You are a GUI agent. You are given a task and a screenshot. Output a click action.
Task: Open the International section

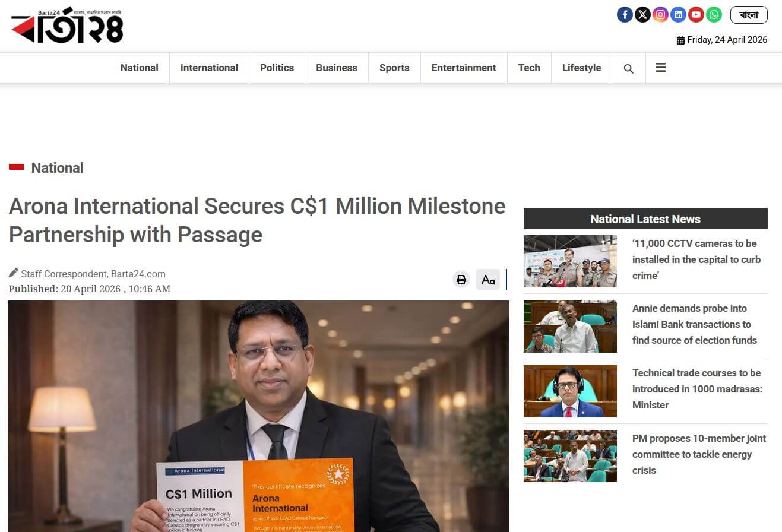[x=209, y=68]
